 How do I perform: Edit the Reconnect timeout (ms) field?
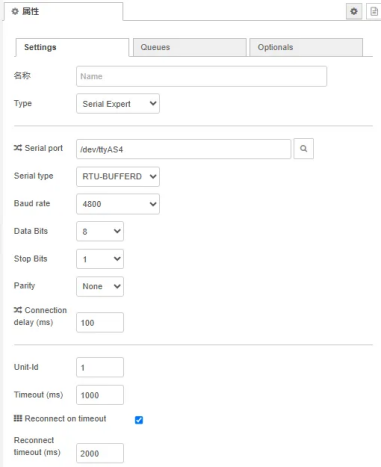click(100, 453)
